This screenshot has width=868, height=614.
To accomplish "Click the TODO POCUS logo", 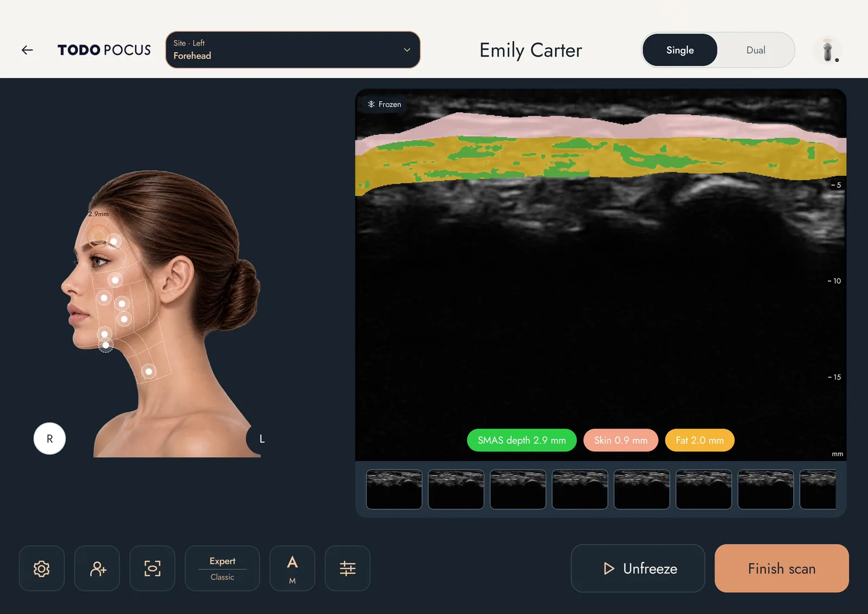I will pyautogui.click(x=104, y=50).
